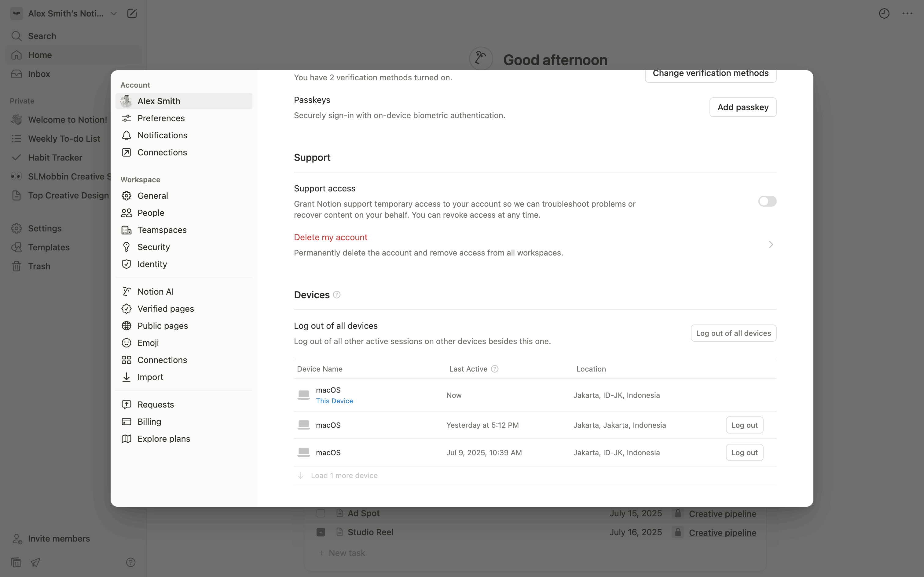Click the Delete my account red link

pyautogui.click(x=330, y=238)
